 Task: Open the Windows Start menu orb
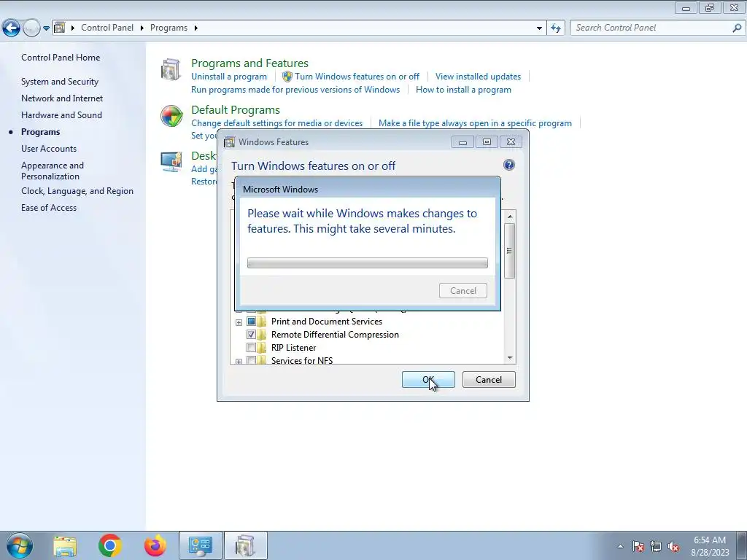point(19,545)
